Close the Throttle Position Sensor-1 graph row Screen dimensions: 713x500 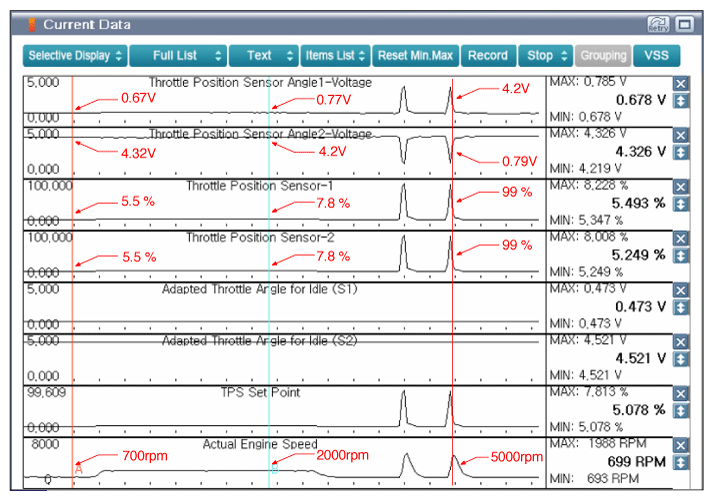tap(681, 187)
